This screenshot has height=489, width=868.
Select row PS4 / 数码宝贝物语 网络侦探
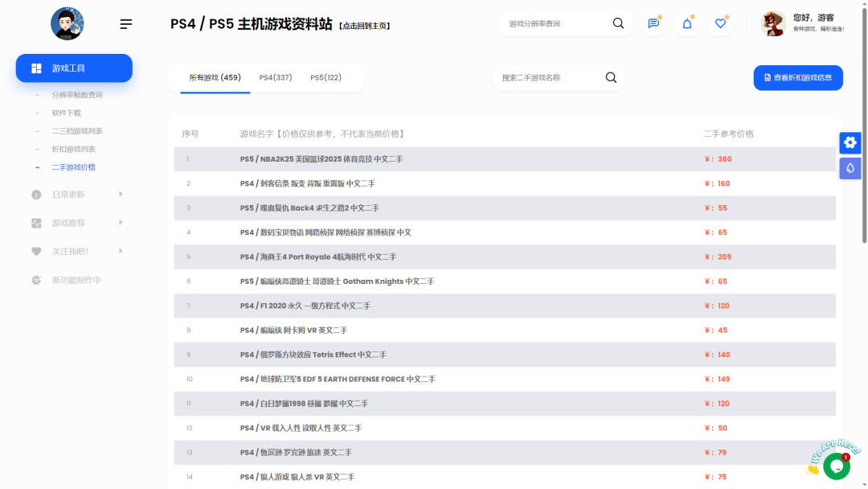pyautogui.click(x=504, y=232)
